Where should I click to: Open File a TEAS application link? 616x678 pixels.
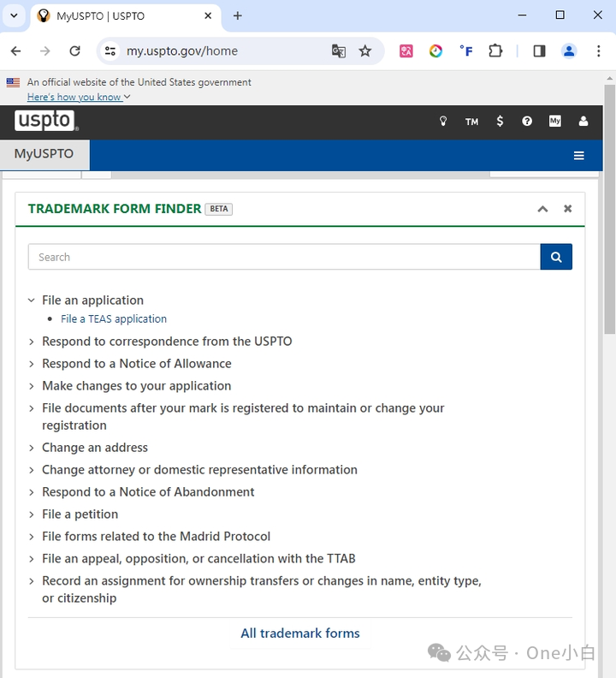(x=114, y=319)
